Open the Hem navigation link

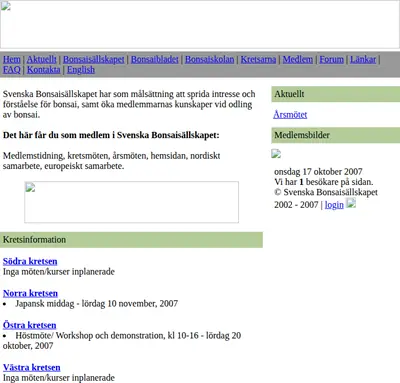pos(12,59)
